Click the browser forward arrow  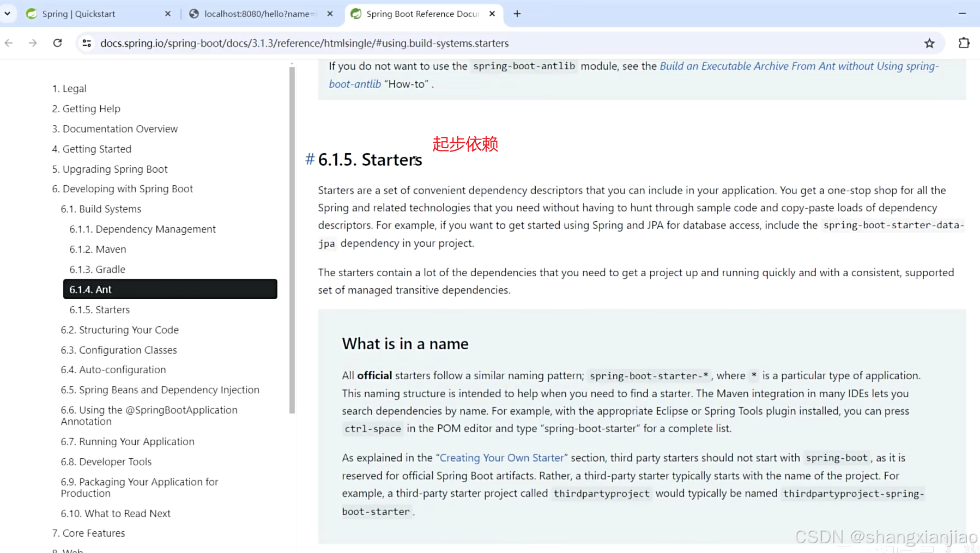(x=33, y=43)
